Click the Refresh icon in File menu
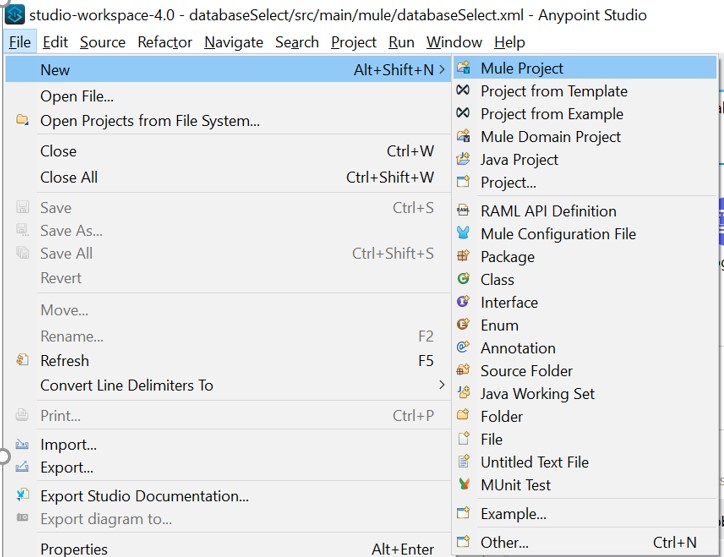The width and height of the screenshot is (724, 557). tap(22, 361)
